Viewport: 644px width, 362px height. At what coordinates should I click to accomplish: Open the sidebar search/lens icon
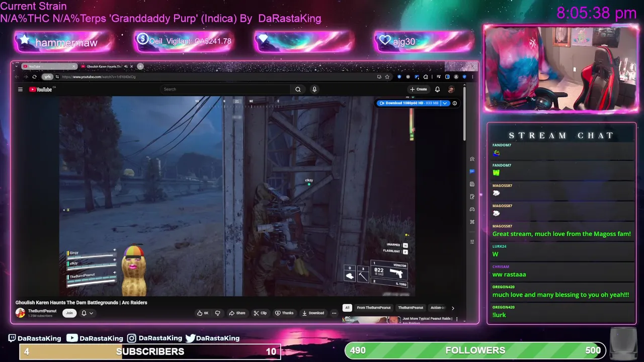coord(472,159)
